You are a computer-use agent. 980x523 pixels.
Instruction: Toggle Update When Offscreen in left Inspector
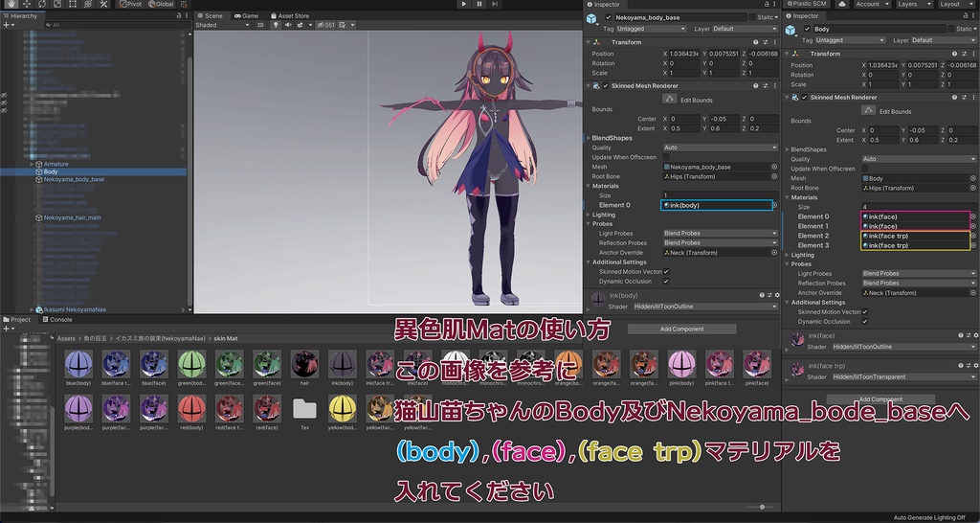666,157
